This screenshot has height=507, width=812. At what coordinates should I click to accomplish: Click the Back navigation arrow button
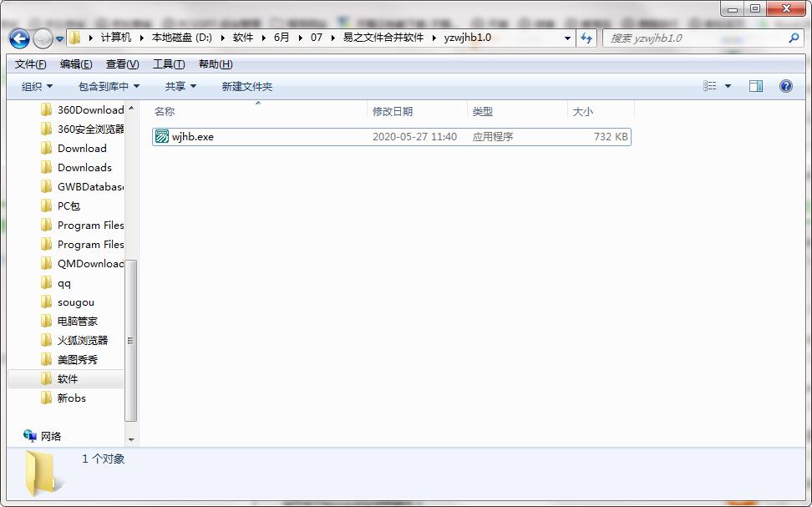[x=19, y=38]
